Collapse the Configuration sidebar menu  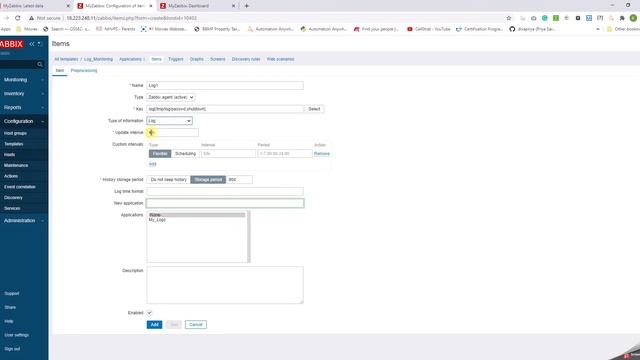point(24,121)
